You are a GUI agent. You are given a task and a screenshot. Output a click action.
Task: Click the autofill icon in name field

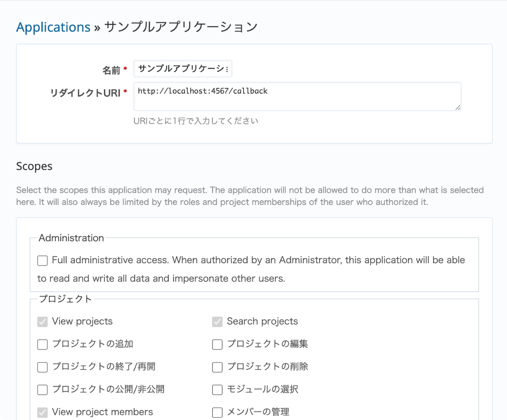pos(227,69)
